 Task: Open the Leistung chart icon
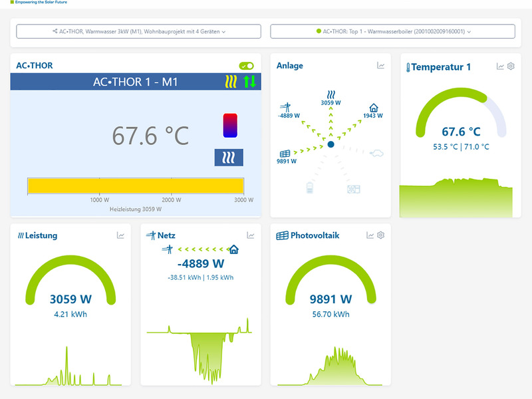pyautogui.click(x=120, y=235)
